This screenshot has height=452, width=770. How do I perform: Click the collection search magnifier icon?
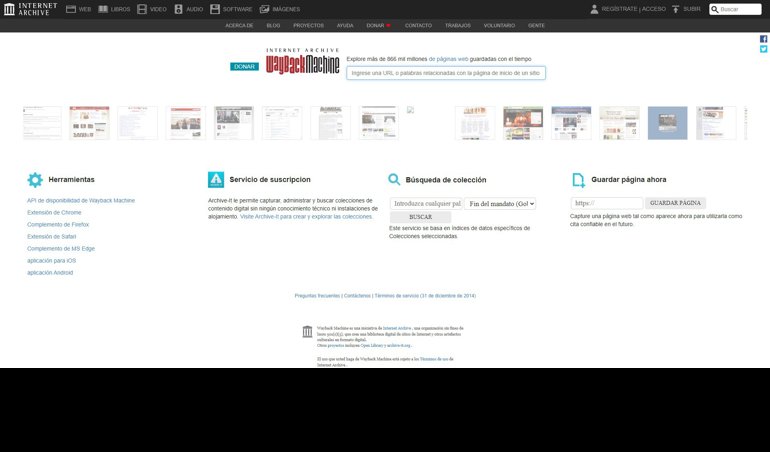pos(394,179)
